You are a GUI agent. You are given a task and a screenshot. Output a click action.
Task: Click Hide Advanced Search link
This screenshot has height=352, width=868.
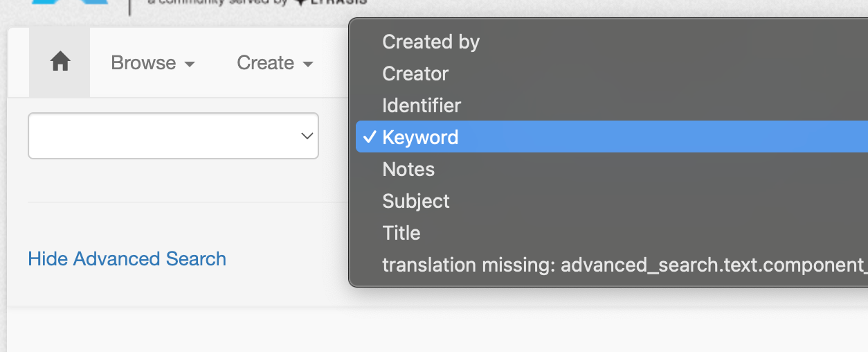[x=127, y=258]
